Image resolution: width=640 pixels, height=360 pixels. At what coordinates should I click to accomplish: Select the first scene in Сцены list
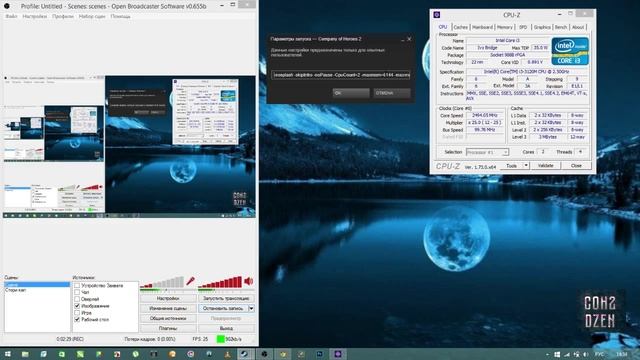point(37,284)
